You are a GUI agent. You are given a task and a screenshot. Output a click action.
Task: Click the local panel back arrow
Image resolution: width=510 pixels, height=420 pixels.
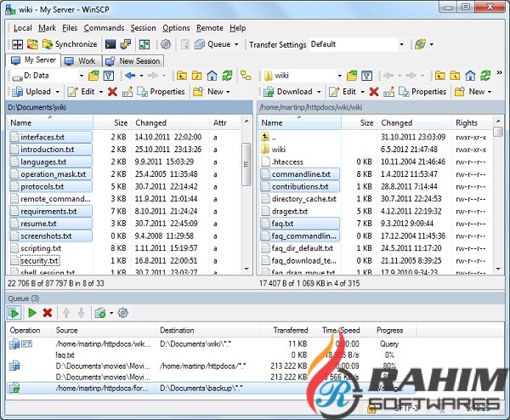[130, 76]
